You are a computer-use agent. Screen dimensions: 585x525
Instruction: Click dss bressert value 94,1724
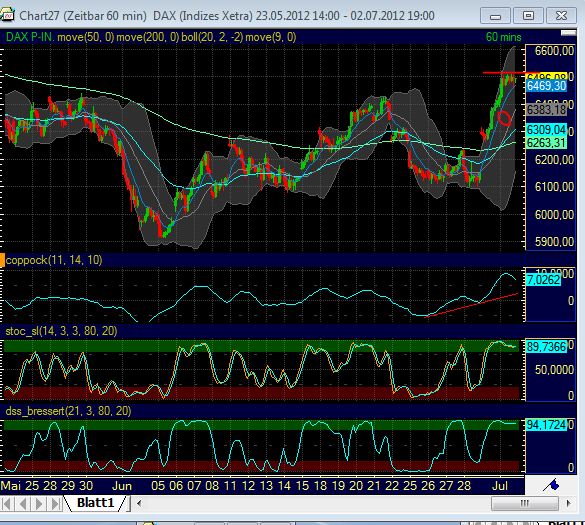[546, 425]
